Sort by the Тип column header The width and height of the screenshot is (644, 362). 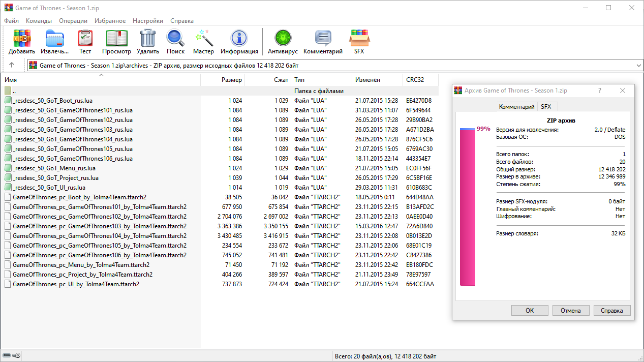point(322,80)
